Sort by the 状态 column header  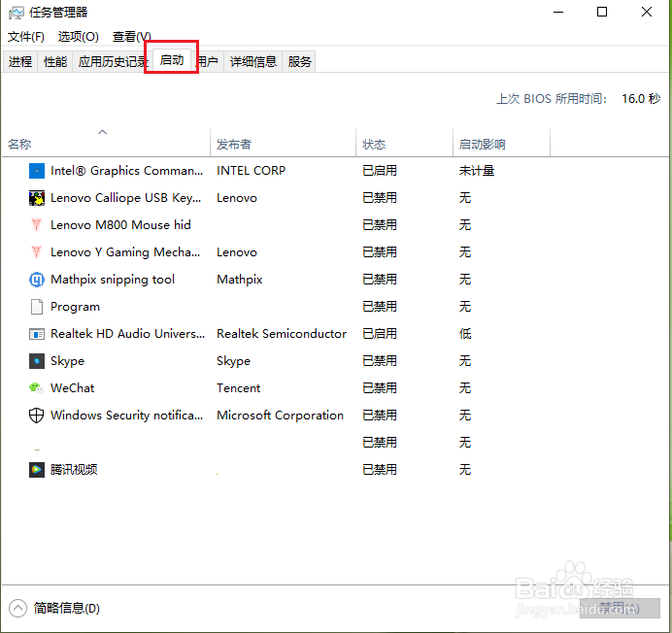(404, 144)
